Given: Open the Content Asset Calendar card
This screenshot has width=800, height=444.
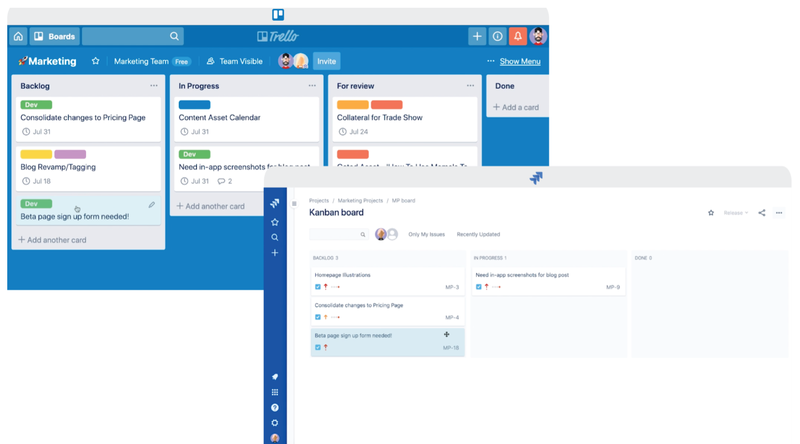Looking at the screenshot, I should click(246, 119).
